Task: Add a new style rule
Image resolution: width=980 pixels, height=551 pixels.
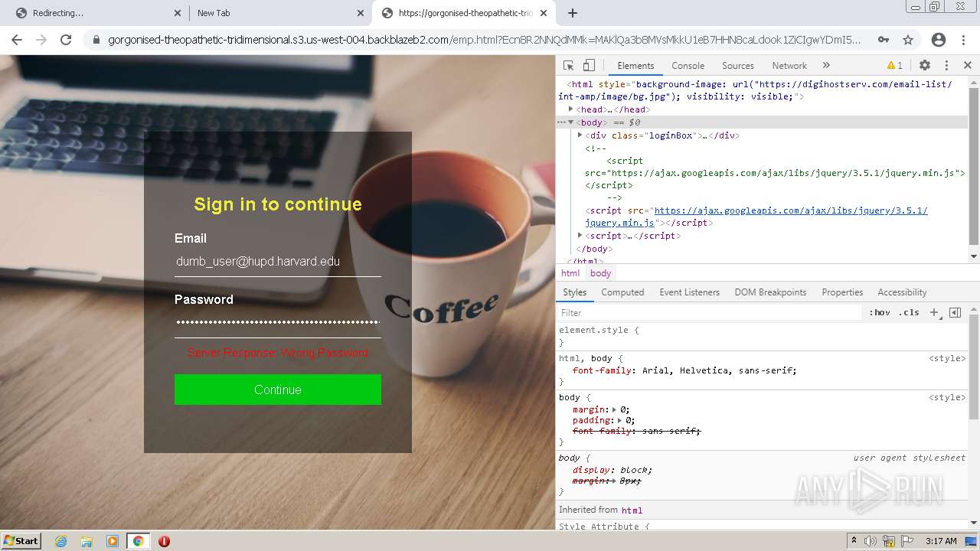Action: coord(934,312)
